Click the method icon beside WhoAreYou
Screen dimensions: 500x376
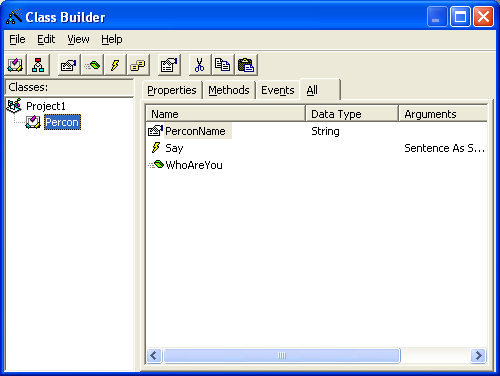[x=156, y=164]
